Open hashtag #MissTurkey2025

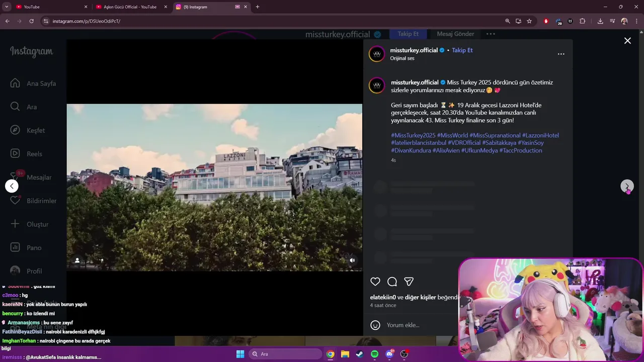pos(413,135)
